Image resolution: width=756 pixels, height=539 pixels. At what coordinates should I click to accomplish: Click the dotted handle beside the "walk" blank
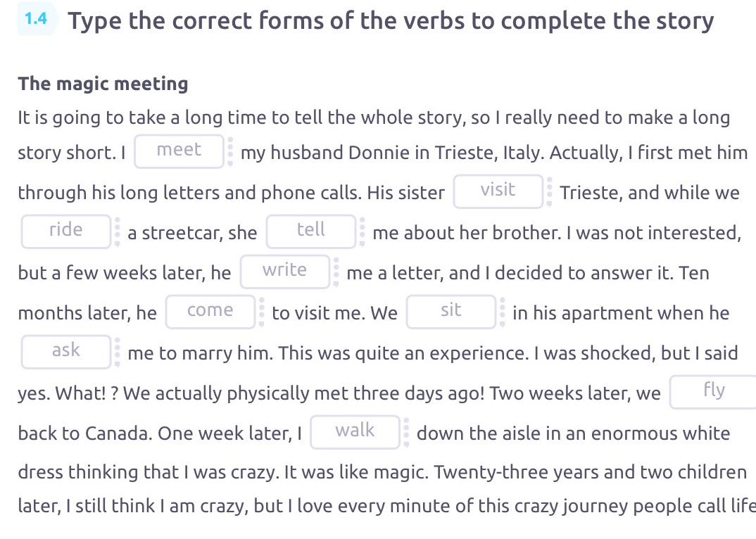coord(405,431)
